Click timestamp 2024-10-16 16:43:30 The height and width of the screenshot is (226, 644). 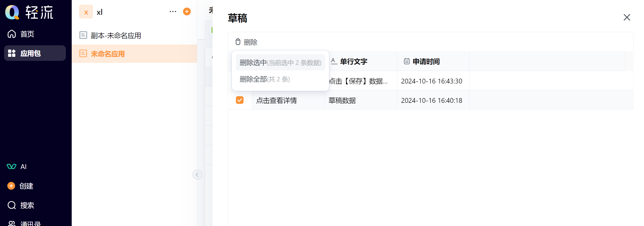[x=431, y=81]
